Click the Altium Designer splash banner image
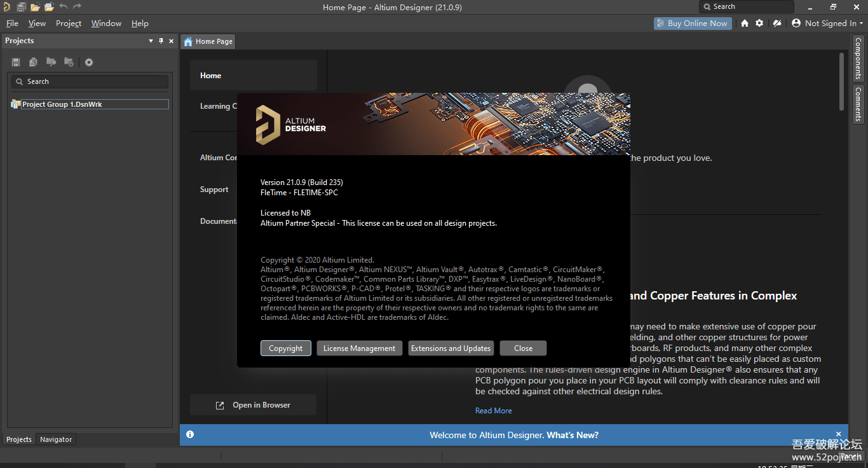Viewport: 868px width, 468px height. click(433, 123)
